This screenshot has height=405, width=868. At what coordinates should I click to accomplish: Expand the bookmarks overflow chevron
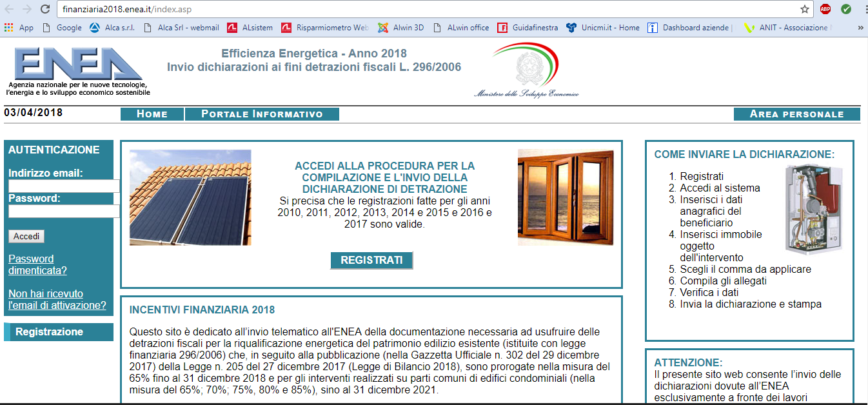pos(860,28)
